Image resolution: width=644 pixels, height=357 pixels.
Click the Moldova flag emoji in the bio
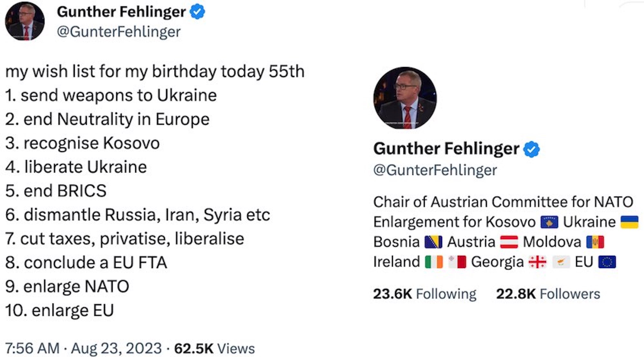[595, 242]
